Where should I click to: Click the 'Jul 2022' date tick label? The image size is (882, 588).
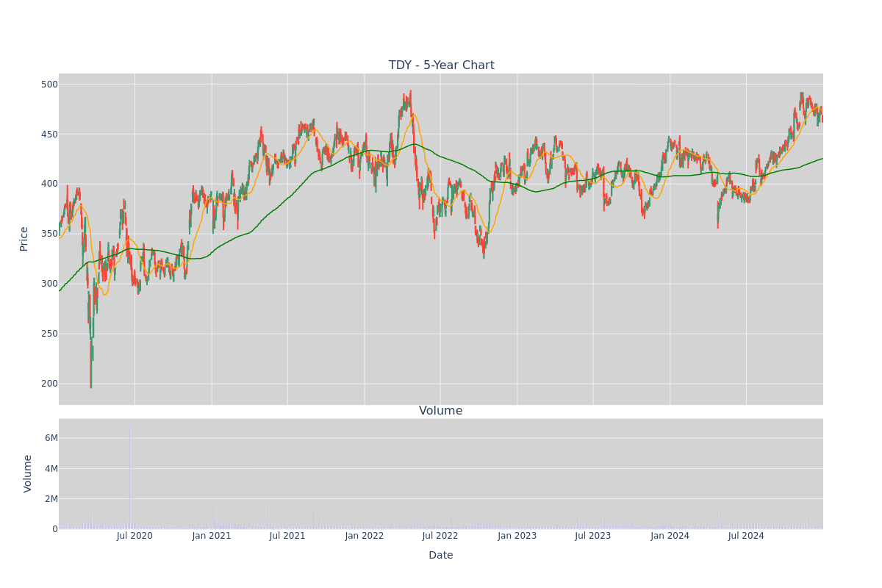point(440,536)
